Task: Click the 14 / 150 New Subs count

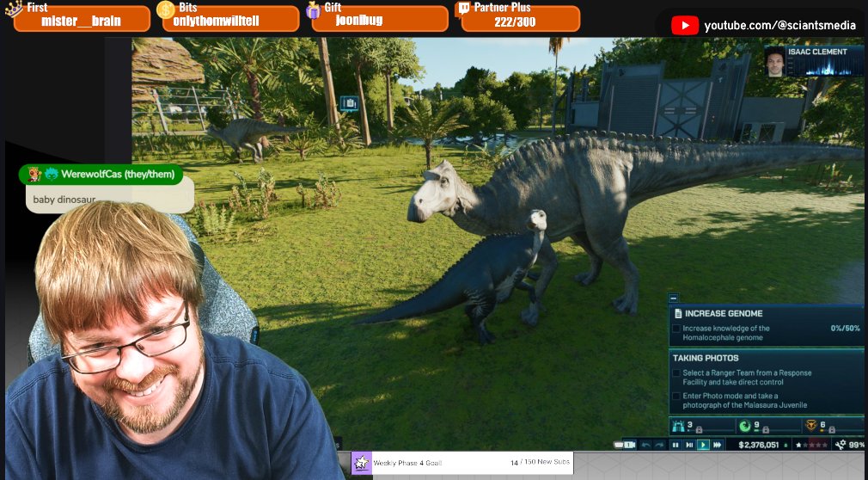Action: pos(541,462)
